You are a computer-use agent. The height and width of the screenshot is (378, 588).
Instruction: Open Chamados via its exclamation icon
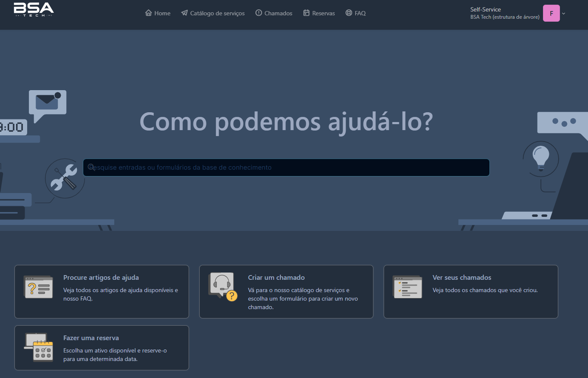coord(259,13)
